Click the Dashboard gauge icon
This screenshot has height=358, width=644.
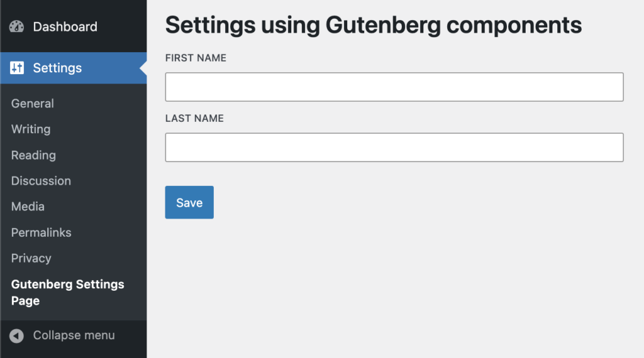click(17, 27)
